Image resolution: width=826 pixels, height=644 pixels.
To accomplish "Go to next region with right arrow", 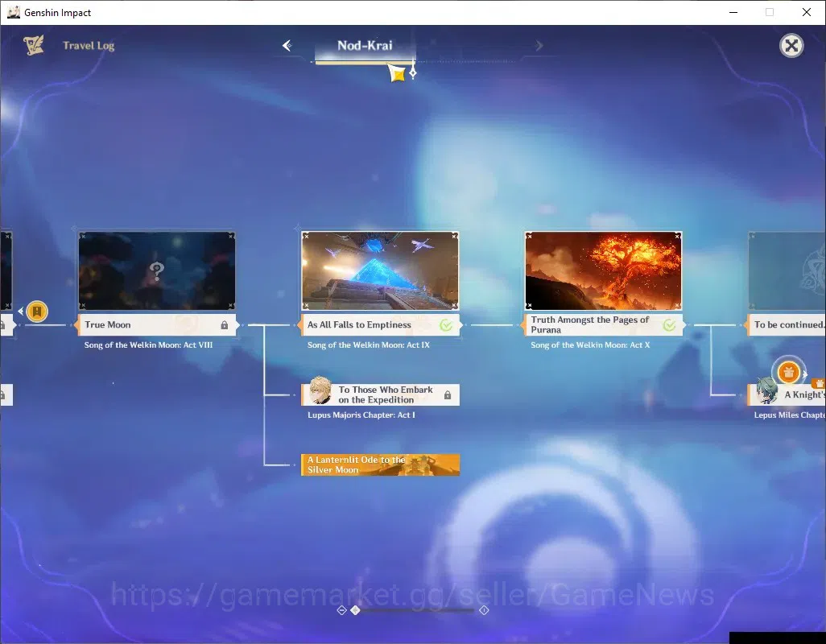I will 539,46.
